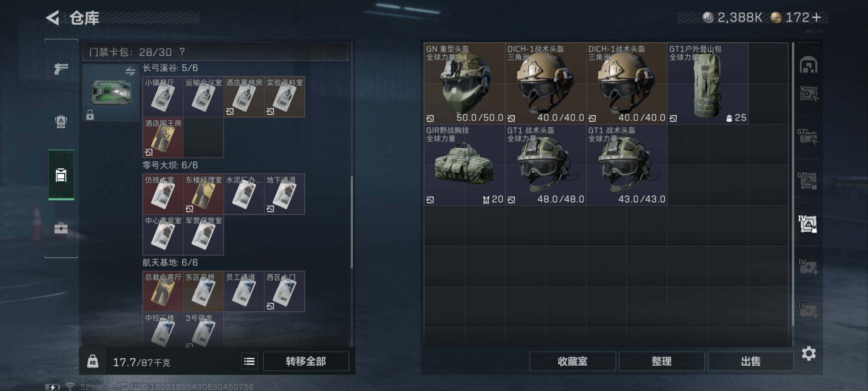Click the plus beside 172 currency
This screenshot has width=868, height=391.
[x=816, y=17]
